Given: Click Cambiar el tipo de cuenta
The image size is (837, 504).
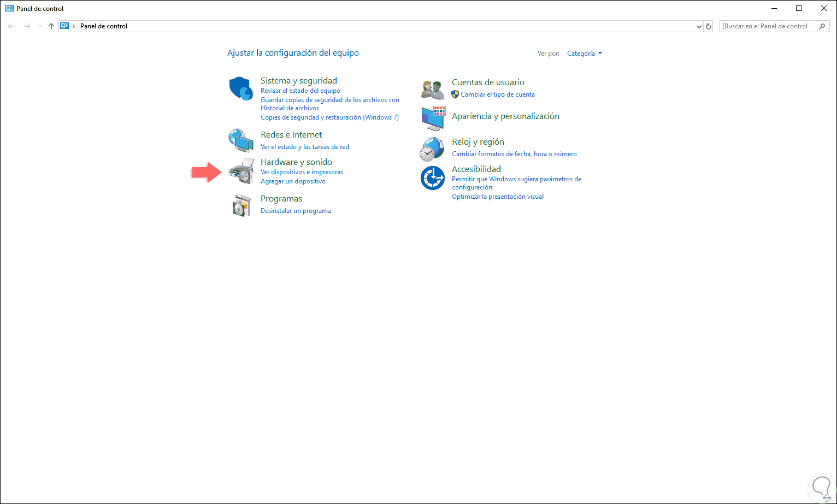Looking at the screenshot, I should point(498,94).
